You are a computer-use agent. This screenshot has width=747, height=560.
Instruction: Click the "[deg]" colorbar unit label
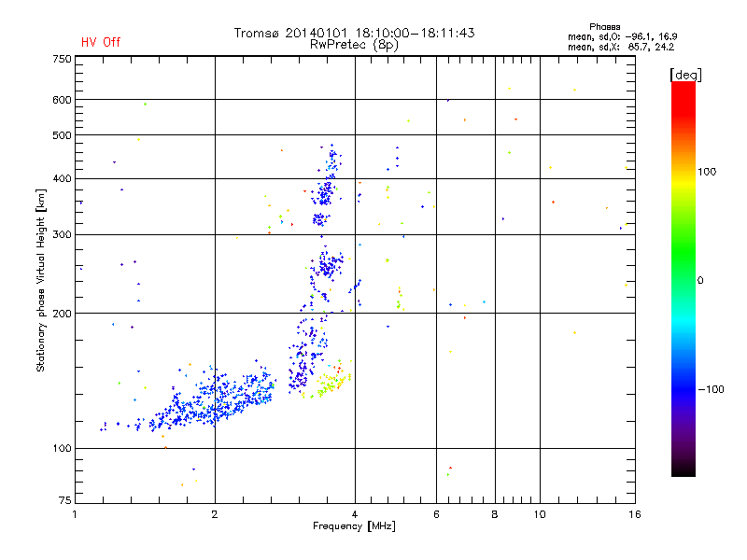685,75
